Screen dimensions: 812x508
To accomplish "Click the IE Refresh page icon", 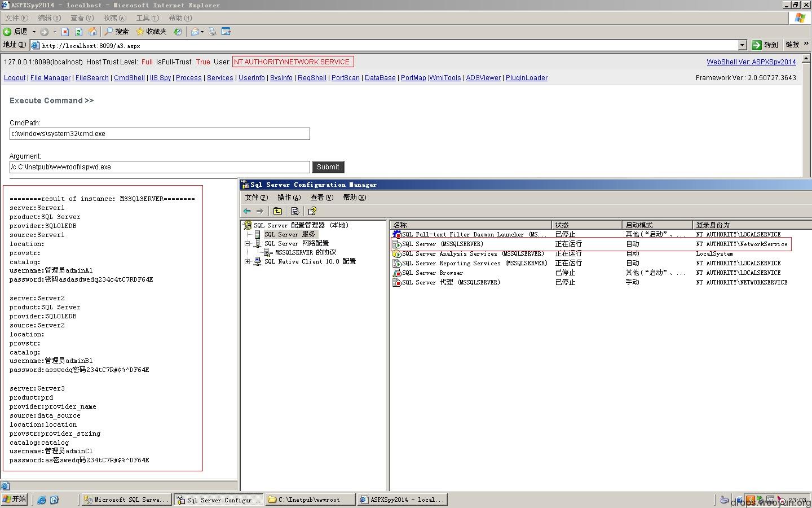I will click(78, 32).
